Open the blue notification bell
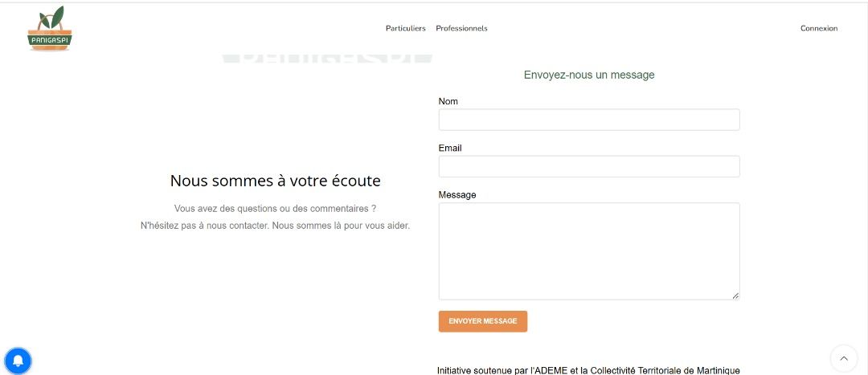This screenshot has width=868, height=375. (18, 361)
